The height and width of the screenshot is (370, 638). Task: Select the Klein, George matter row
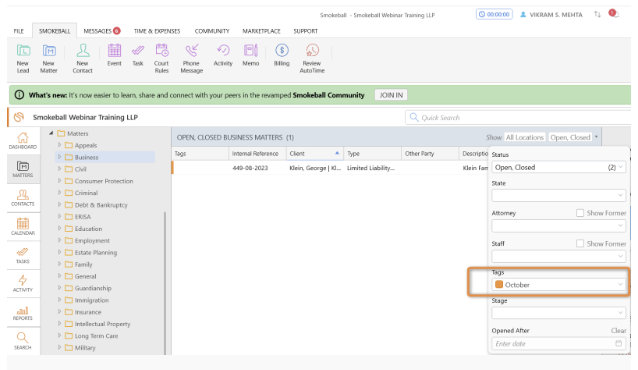coord(330,168)
